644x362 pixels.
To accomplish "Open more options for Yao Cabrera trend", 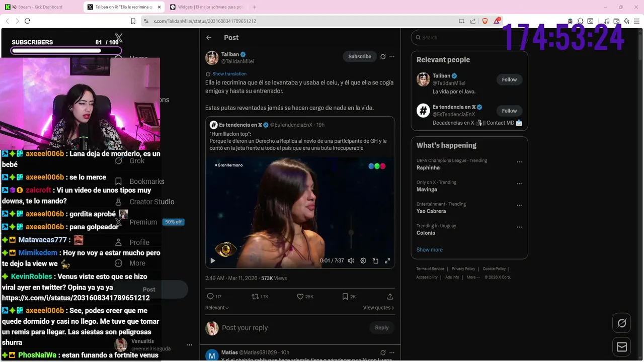I will pos(519,205).
